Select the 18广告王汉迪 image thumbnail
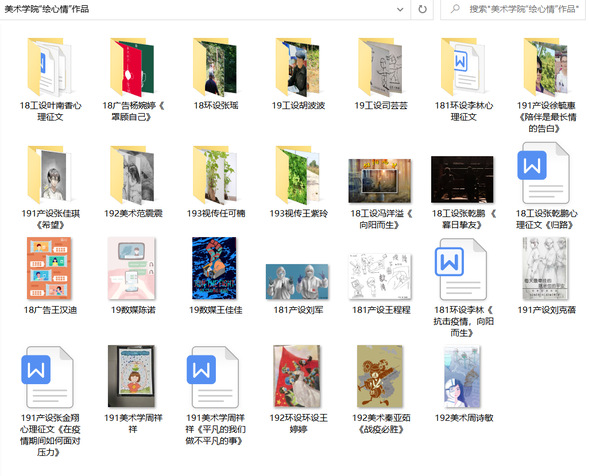 tap(49, 268)
